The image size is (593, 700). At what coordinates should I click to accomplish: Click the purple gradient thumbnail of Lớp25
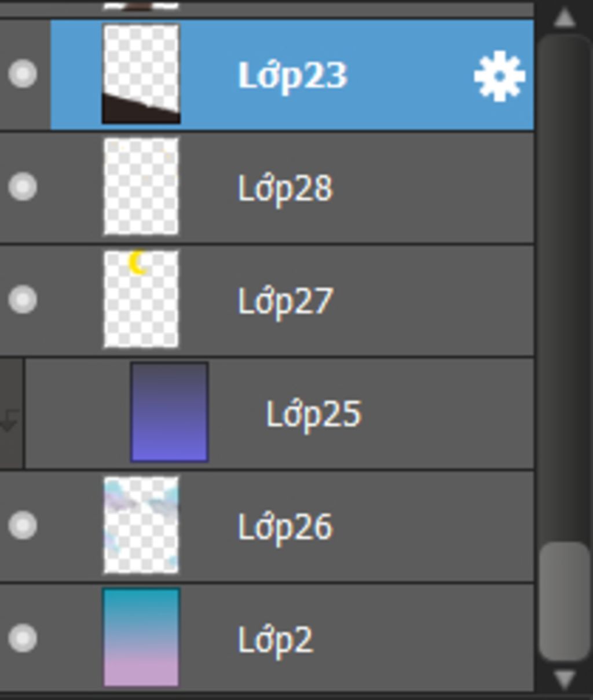click(x=169, y=412)
